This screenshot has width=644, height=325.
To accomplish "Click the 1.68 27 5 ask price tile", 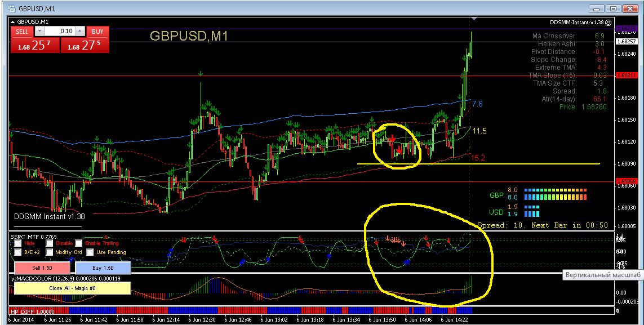I will 85,46.
